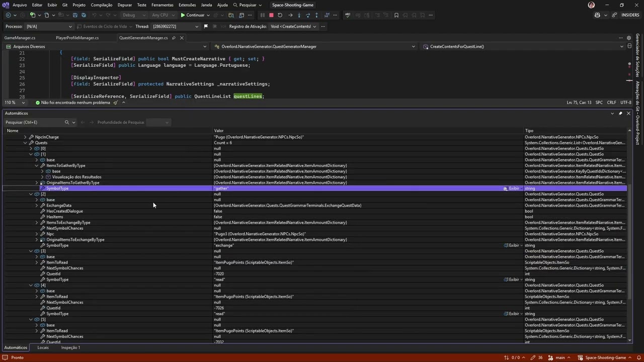Collapse the Quests tree node
Viewport: 644px width, 362px height.
25,143
